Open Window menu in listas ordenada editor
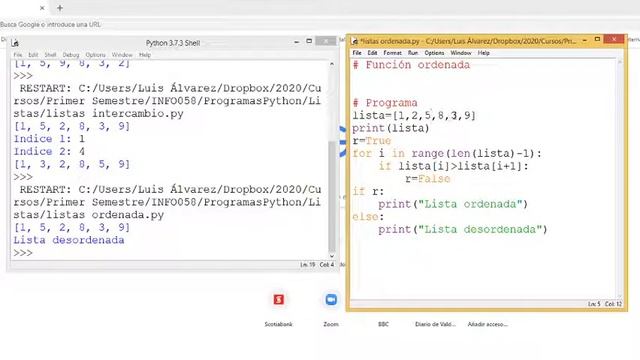The height and width of the screenshot is (360, 640). 461,53
